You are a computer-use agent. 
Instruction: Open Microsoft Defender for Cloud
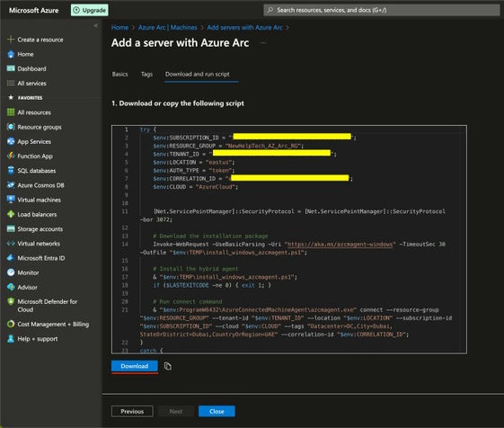point(42,306)
